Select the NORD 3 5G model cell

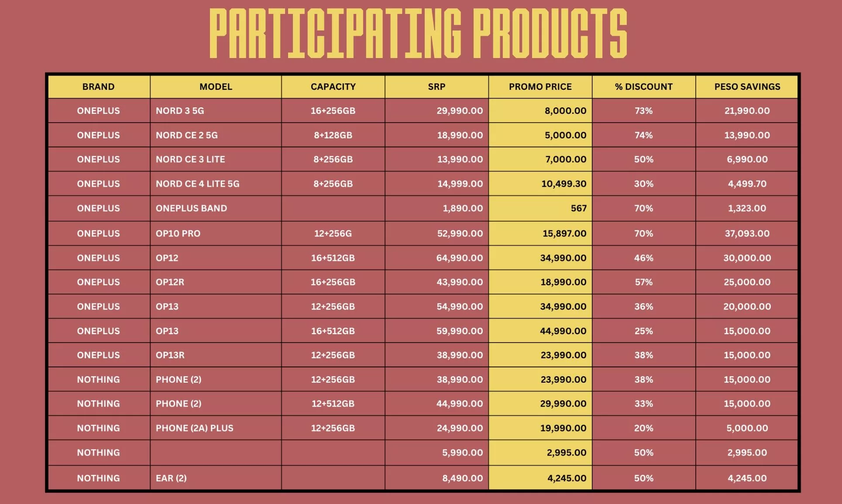coord(180,111)
